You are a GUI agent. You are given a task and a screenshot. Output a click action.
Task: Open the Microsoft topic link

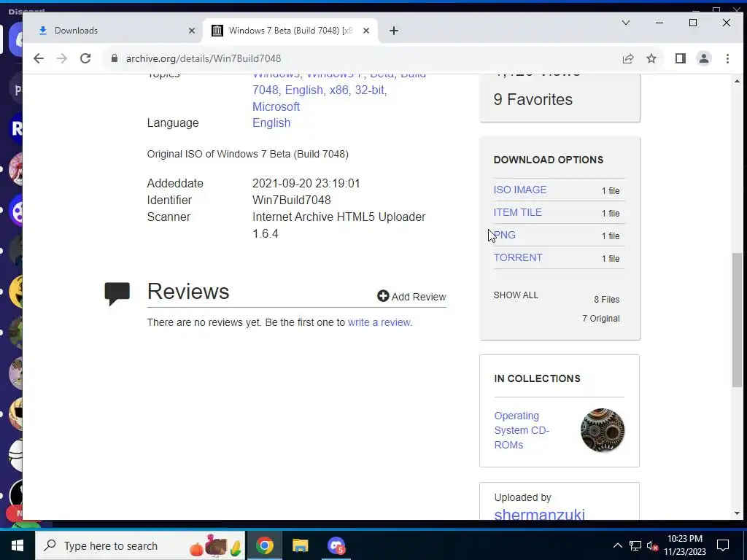[x=276, y=106]
